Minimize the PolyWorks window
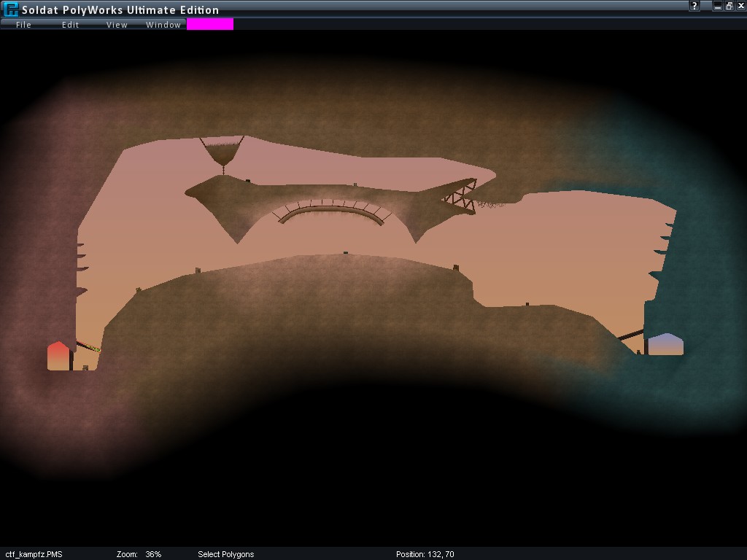This screenshot has height=560, width=747. coord(718,6)
